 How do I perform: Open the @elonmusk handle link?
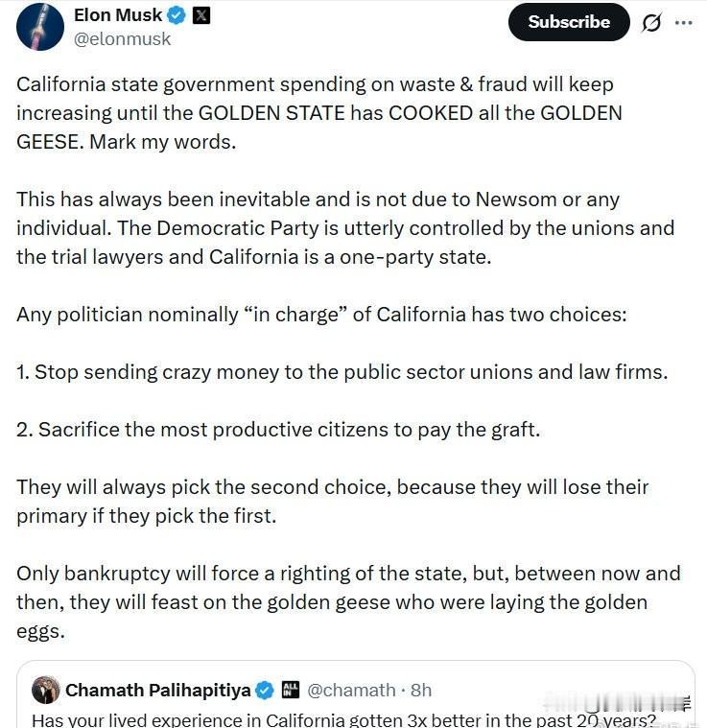click(122, 39)
